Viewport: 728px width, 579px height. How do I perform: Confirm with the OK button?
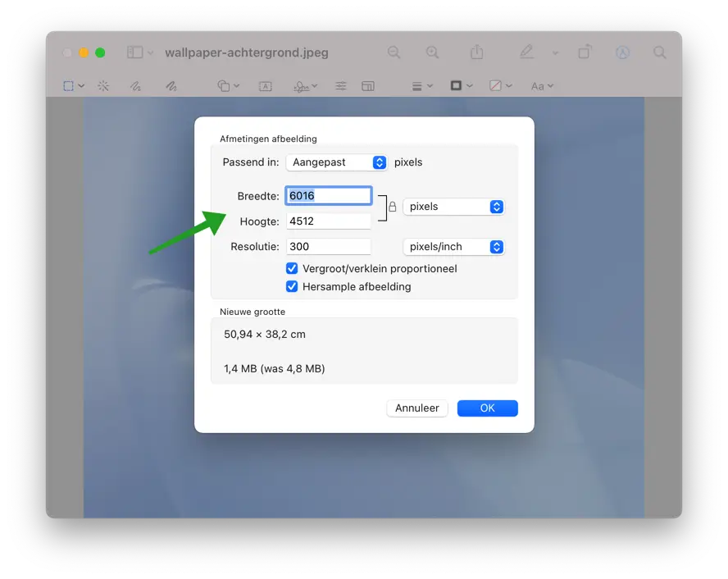(x=487, y=408)
